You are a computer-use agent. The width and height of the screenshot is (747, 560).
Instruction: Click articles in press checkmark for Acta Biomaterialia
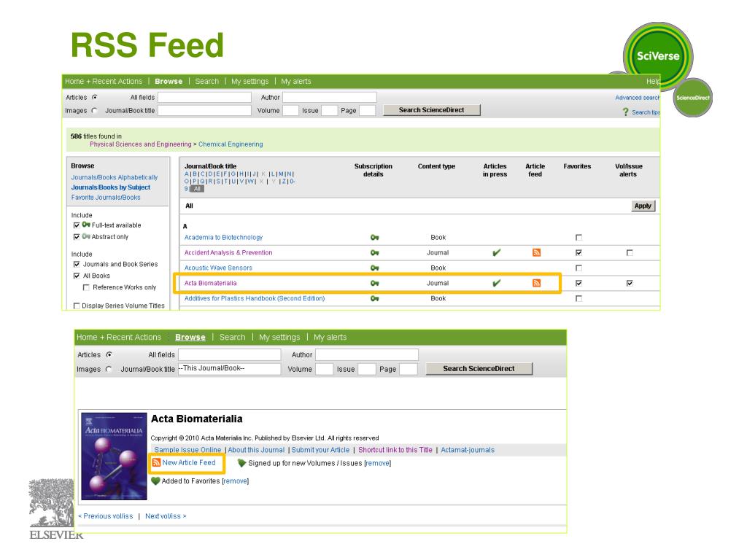coord(496,283)
